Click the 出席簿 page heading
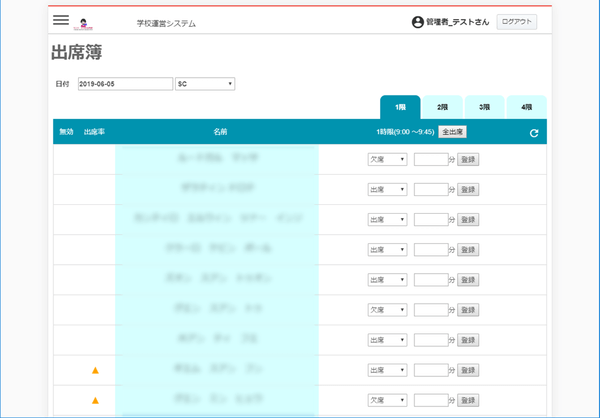Viewport: 600px width, 418px height. (x=77, y=52)
